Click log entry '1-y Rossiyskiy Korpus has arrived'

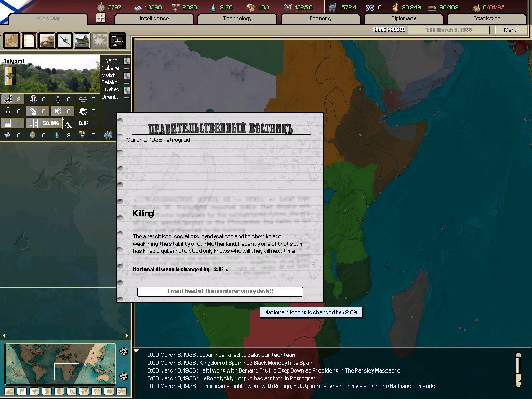232,378
